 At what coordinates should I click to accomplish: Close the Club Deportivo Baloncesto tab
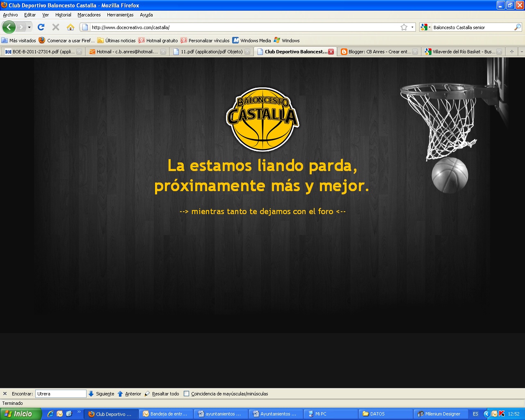click(x=331, y=52)
